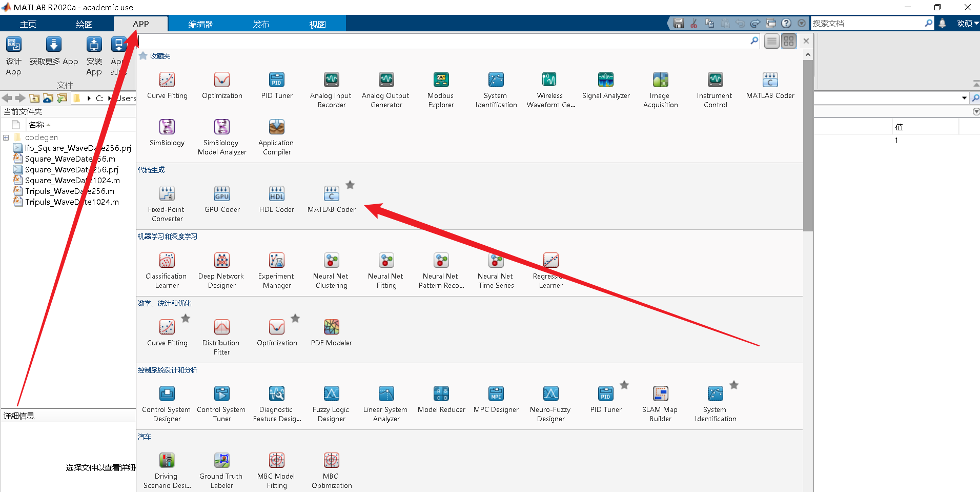The height and width of the screenshot is (492, 980).
Task: Open the Curve Fitting app in favorites
Action: click(167, 85)
